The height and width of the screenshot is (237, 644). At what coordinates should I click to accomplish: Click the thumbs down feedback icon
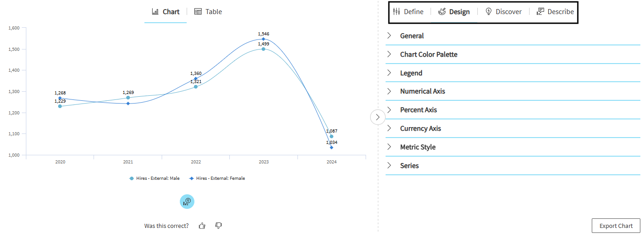pyautogui.click(x=218, y=226)
